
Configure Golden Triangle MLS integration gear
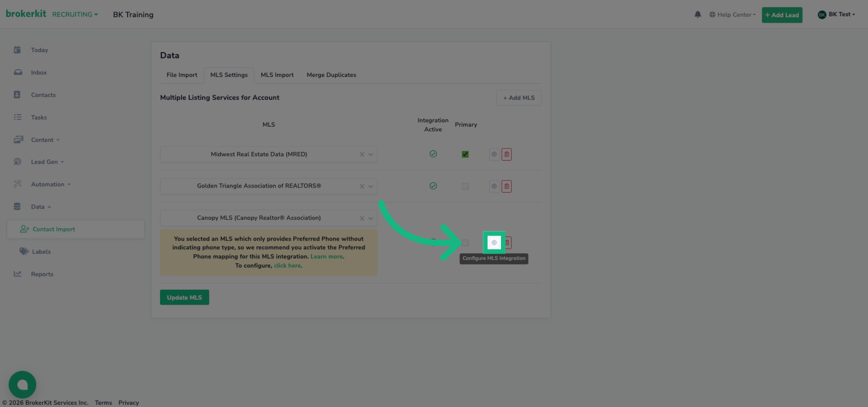(494, 186)
